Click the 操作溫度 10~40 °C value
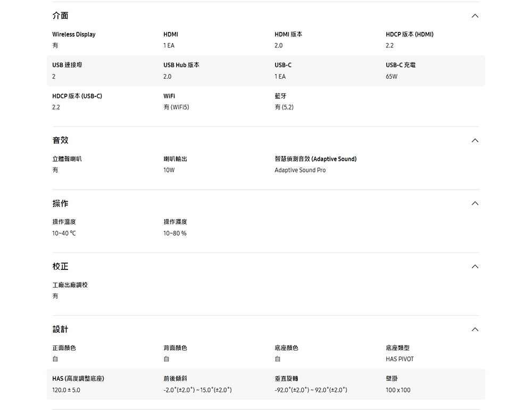The width and height of the screenshot is (532, 410). [63, 233]
